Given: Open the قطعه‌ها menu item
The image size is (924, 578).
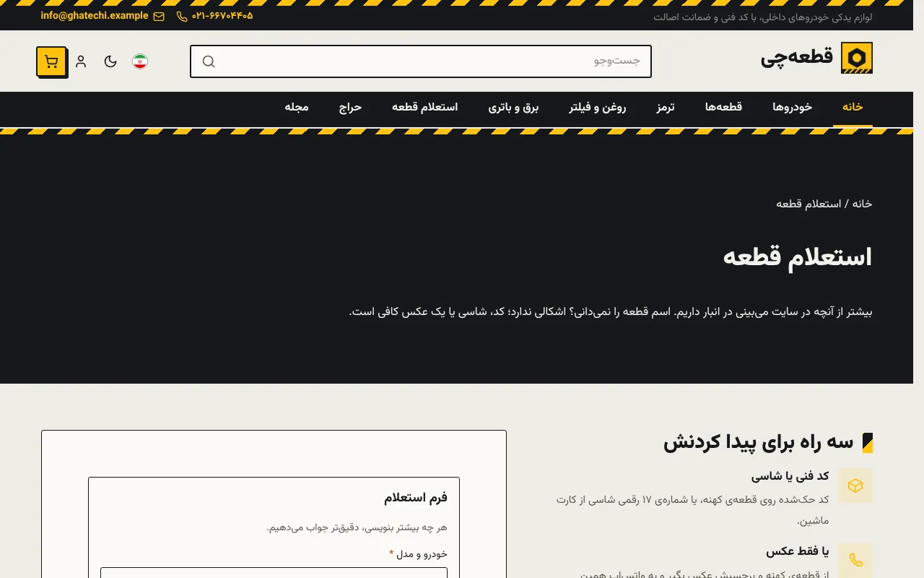Looking at the screenshot, I should click(x=723, y=108).
